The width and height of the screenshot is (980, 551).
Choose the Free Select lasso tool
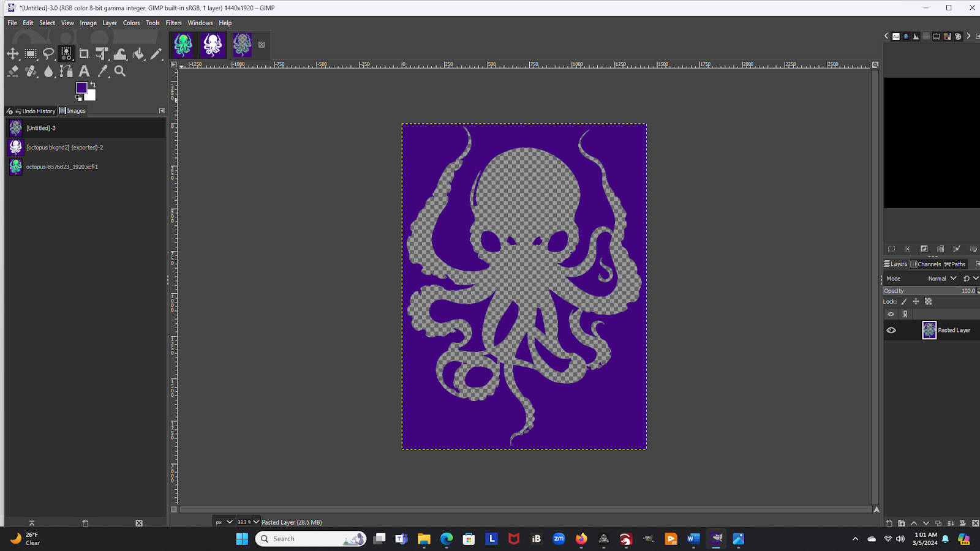tap(48, 54)
